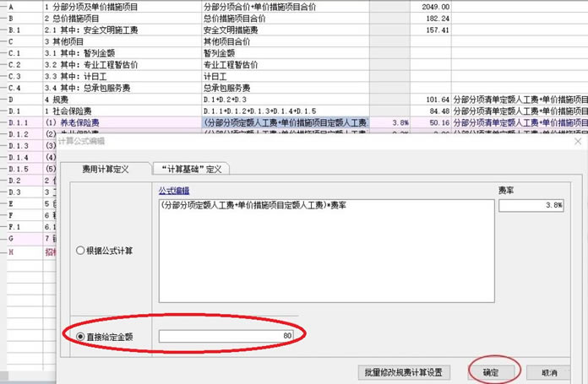This screenshot has width=588, height=384.
Task: Click the 费率 field showing 3.8%
Action: click(x=531, y=205)
